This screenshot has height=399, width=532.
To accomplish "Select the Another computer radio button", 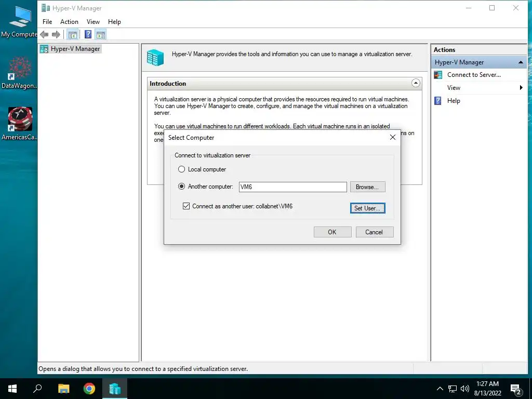I will pyautogui.click(x=181, y=187).
